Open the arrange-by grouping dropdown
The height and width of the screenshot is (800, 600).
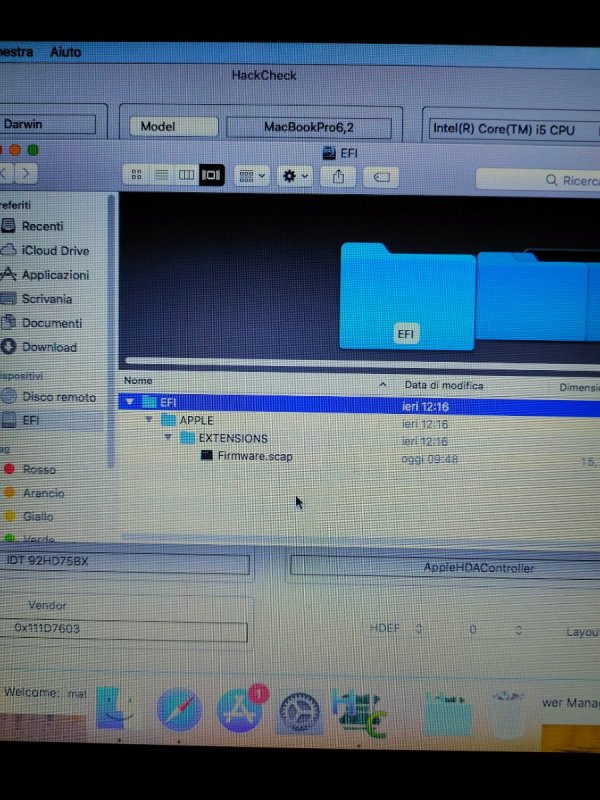click(x=252, y=176)
